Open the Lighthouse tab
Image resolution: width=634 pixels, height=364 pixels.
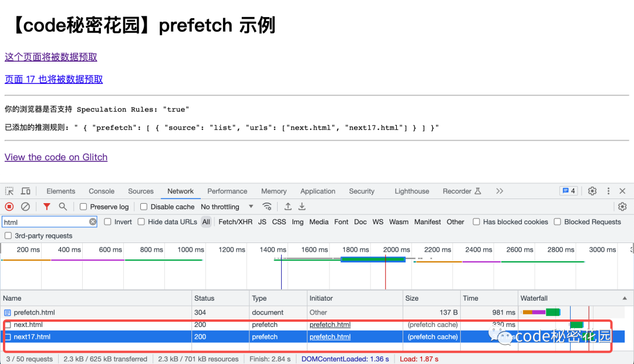[412, 191]
